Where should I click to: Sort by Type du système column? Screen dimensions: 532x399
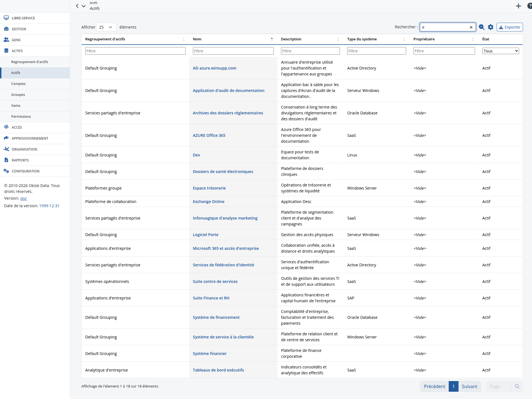coord(376,39)
